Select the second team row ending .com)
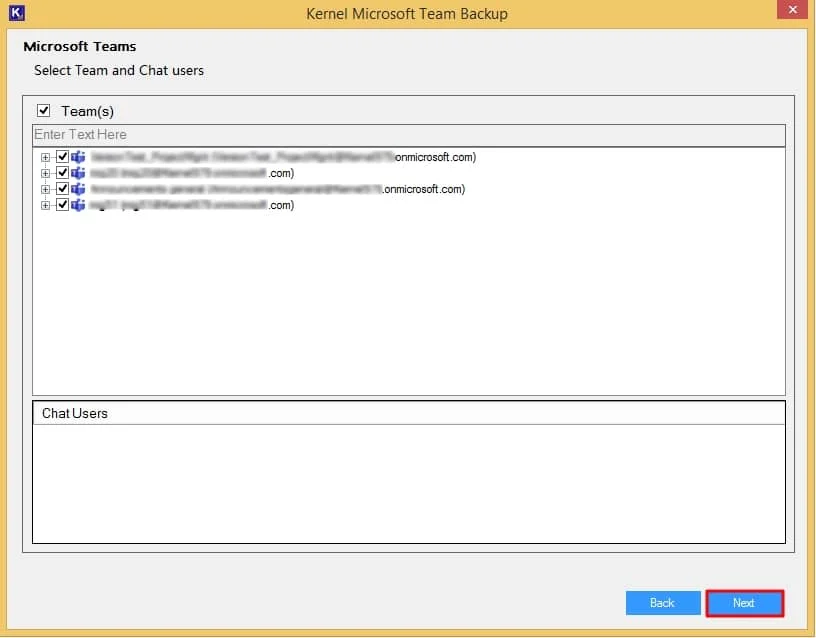This screenshot has width=816, height=638. 192,173
